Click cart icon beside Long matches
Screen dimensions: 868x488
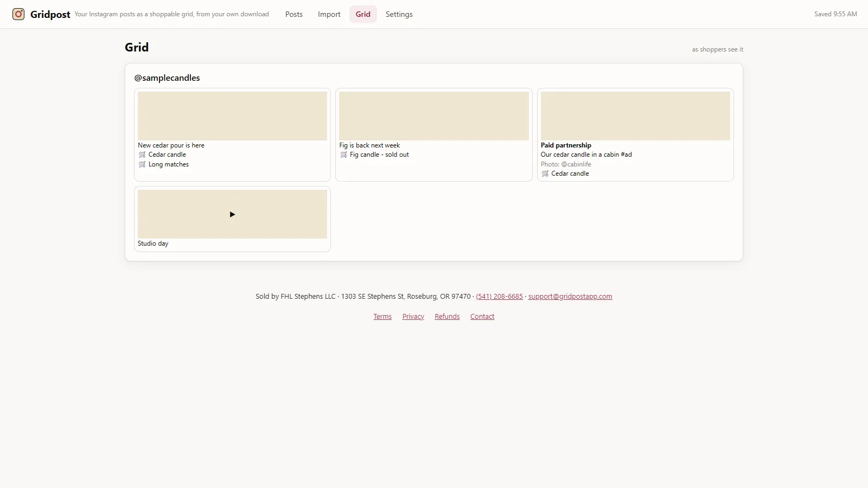click(142, 164)
